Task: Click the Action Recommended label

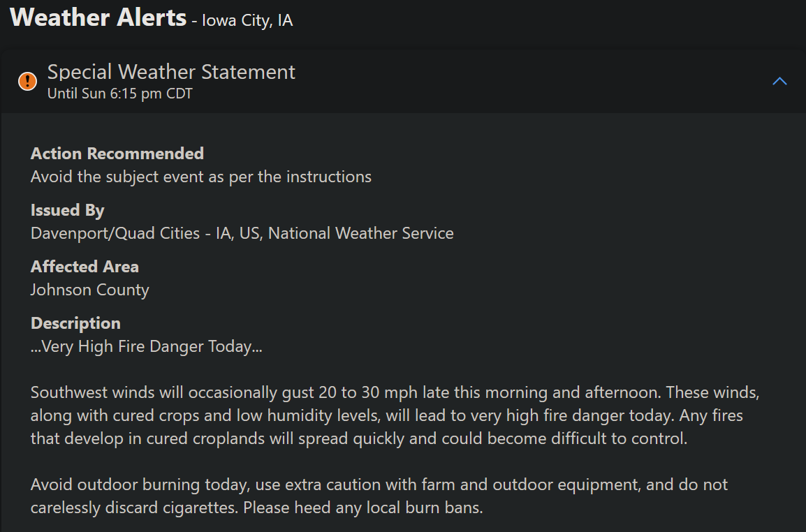Action: click(x=117, y=153)
